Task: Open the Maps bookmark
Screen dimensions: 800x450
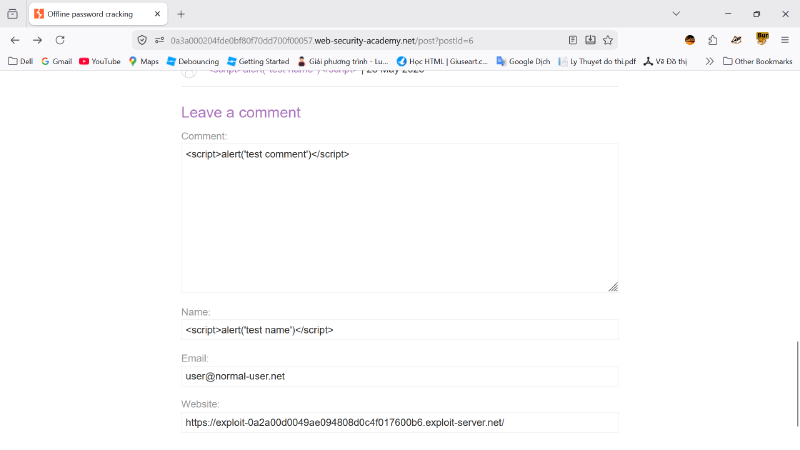Action: 143,61
